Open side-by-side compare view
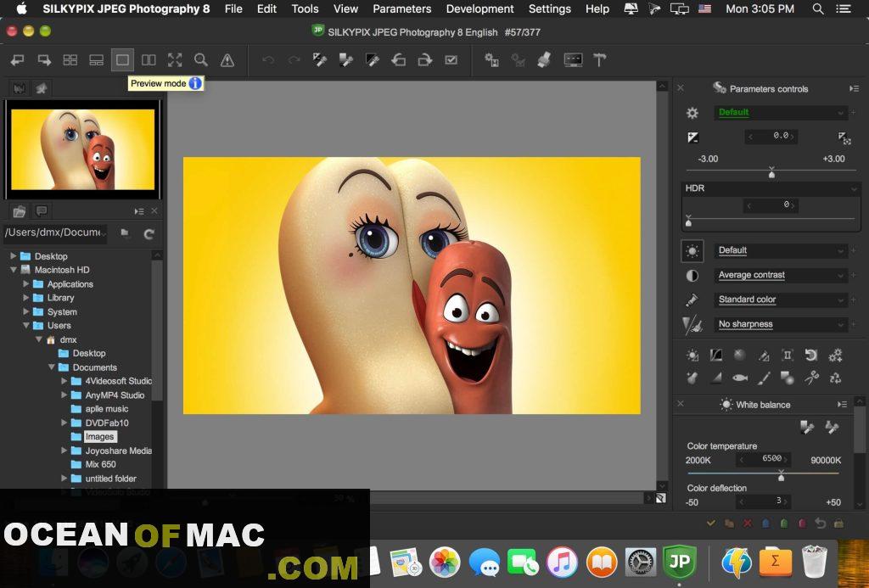Viewport: 869px width, 588px height. coord(149,60)
